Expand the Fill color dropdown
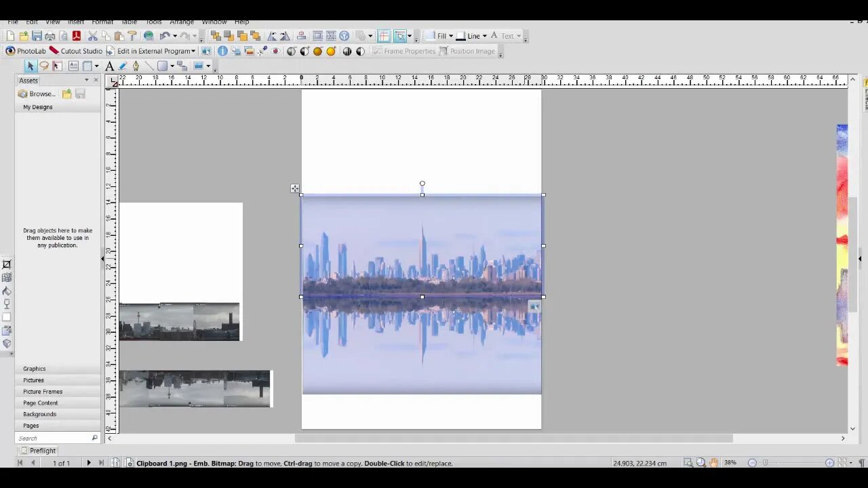The height and width of the screenshot is (488, 868). tap(450, 36)
